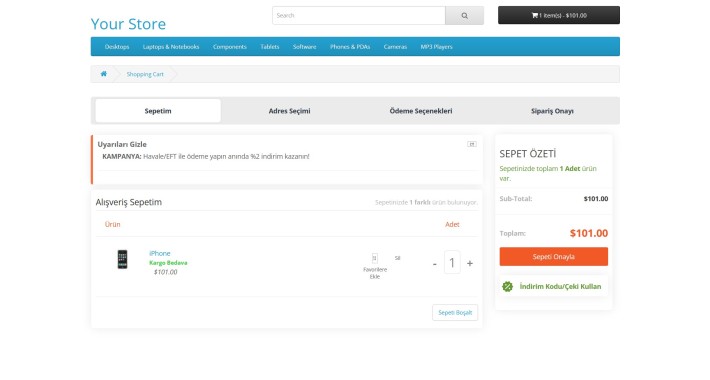Viewport: 710px width, 380px height.
Task: Click the Ürün column header
Action: (112, 224)
